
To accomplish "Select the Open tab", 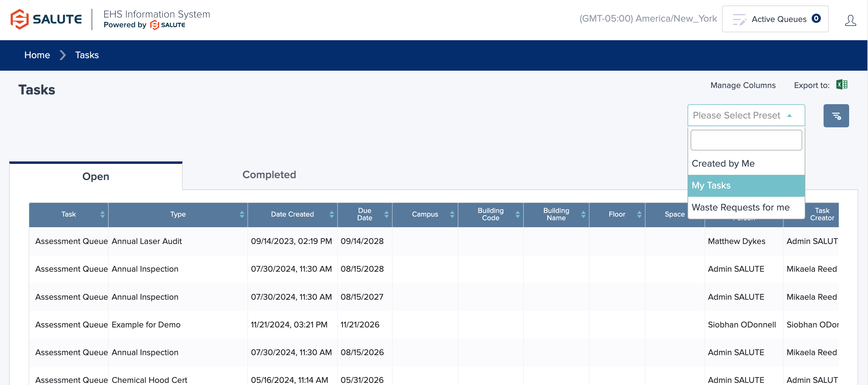I will click(96, 176).
